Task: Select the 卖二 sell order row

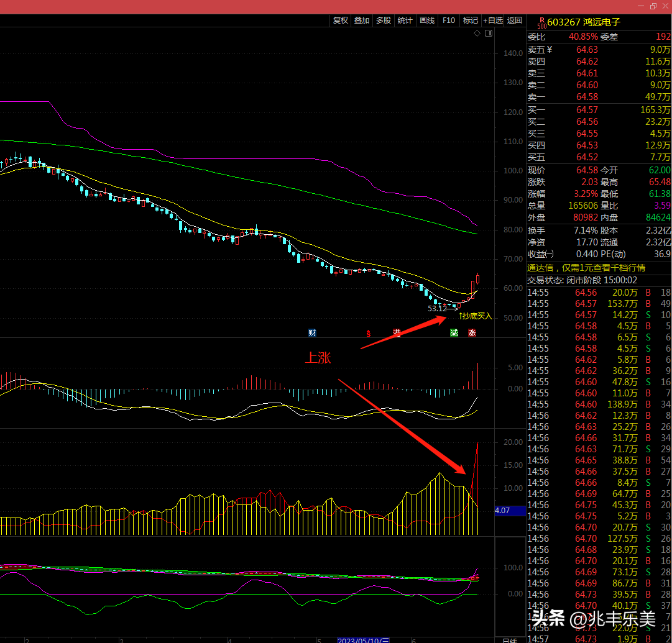Action: pyautogui.click(x=599, y=85)
